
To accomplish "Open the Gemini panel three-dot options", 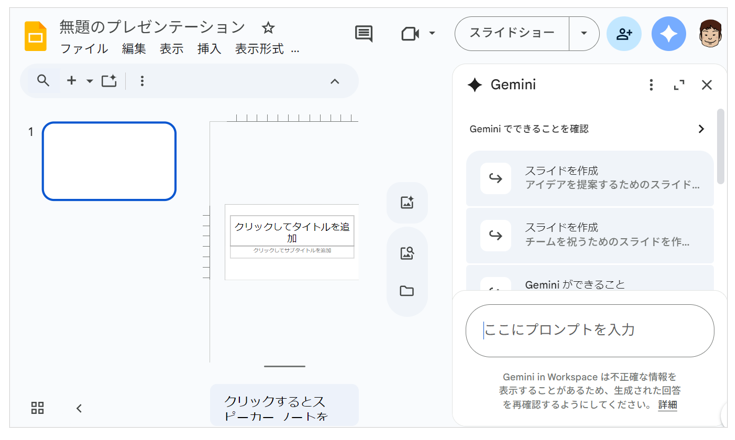I will point(651,85).
